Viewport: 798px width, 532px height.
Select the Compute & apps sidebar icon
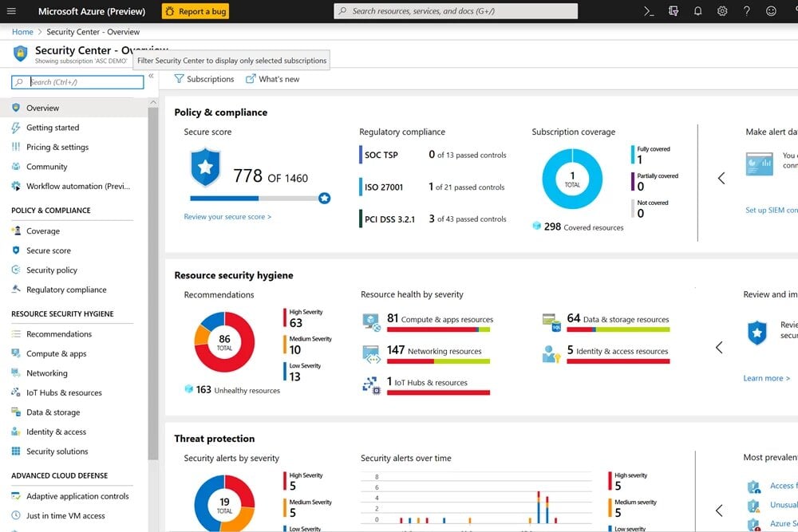tap(16, 353)
